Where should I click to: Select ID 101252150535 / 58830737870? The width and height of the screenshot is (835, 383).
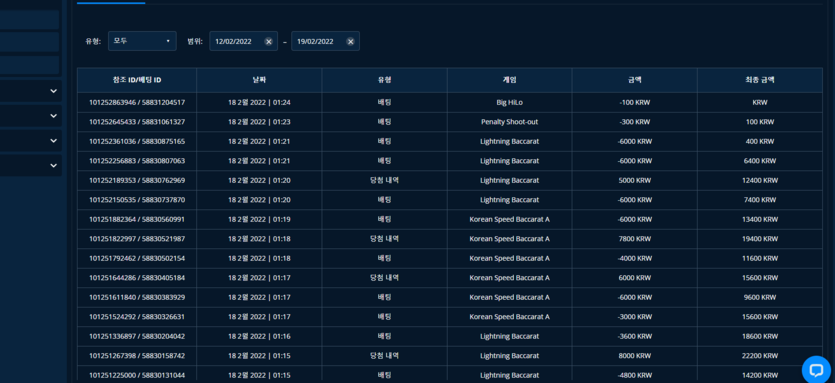coord(137,200)
